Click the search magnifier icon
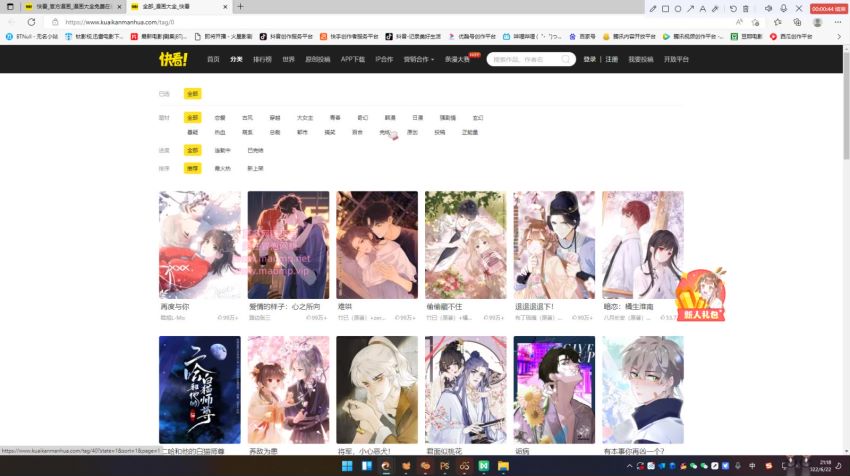The image size is (850, 476). (566, 59)
